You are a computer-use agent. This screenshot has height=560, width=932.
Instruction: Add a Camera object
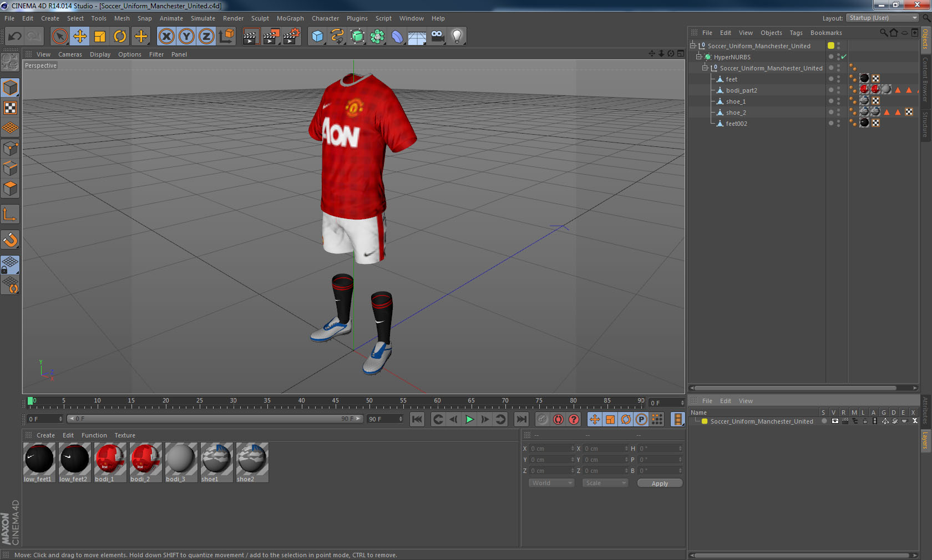point(438,37)
